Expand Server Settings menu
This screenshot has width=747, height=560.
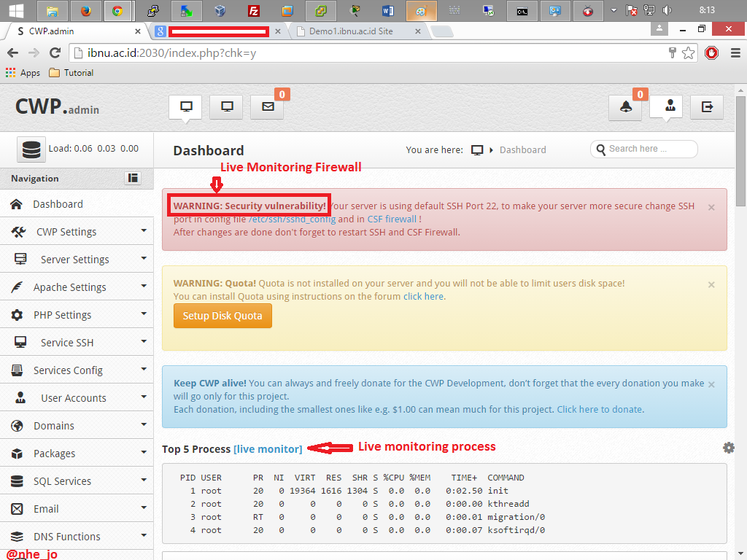click(x=77, y=260)
